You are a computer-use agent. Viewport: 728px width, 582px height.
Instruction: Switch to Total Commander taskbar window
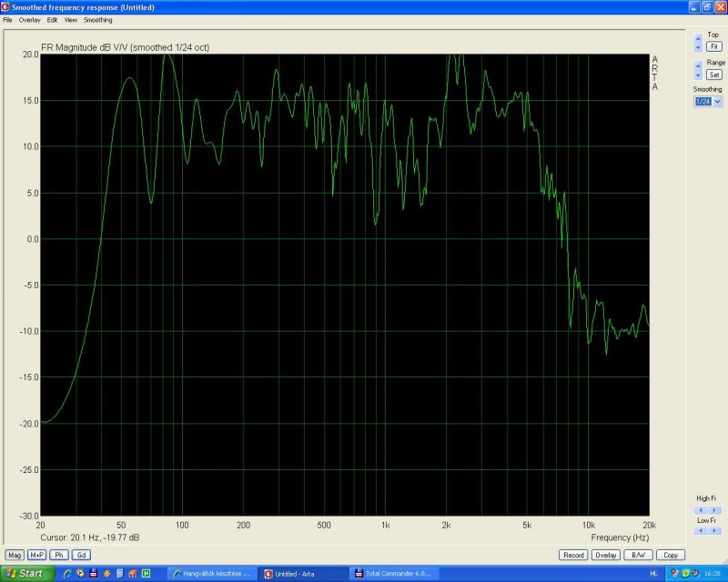point(394,574)
